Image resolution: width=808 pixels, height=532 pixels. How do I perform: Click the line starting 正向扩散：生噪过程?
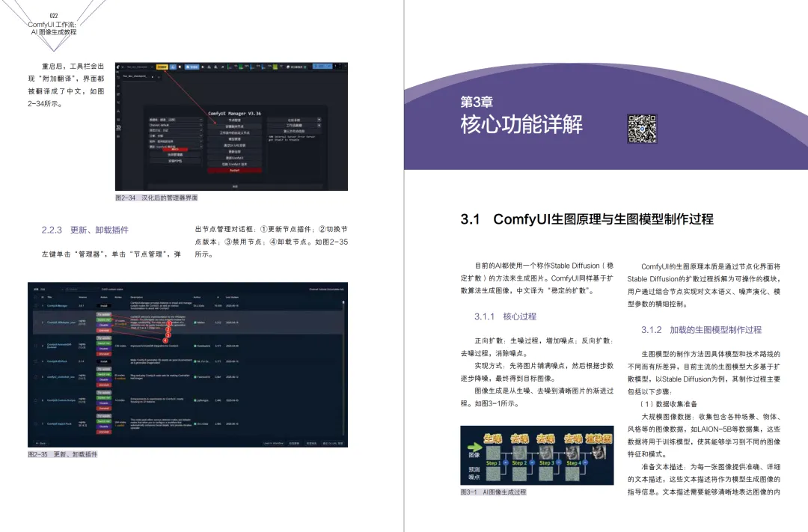coord(544,340)
